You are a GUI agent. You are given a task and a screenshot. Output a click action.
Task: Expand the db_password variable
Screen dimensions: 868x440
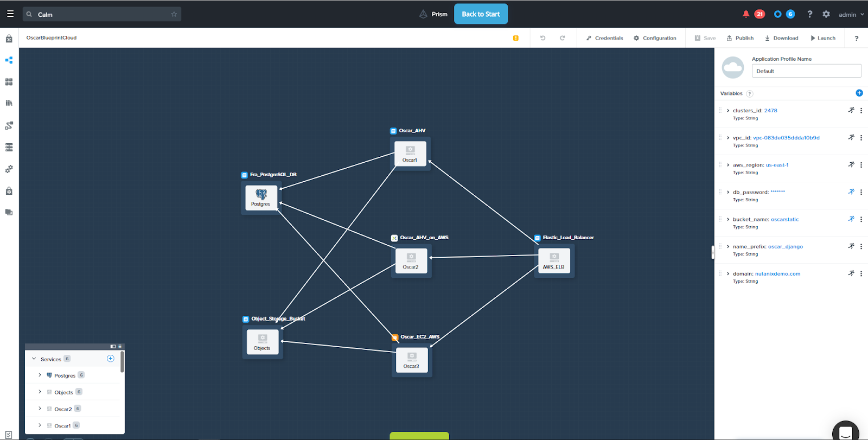tap(728, 192)
